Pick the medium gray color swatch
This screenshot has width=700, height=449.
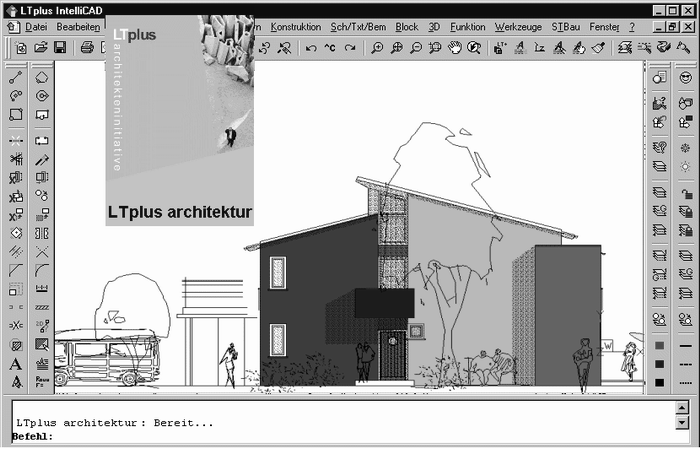click(x=659, y=345)
